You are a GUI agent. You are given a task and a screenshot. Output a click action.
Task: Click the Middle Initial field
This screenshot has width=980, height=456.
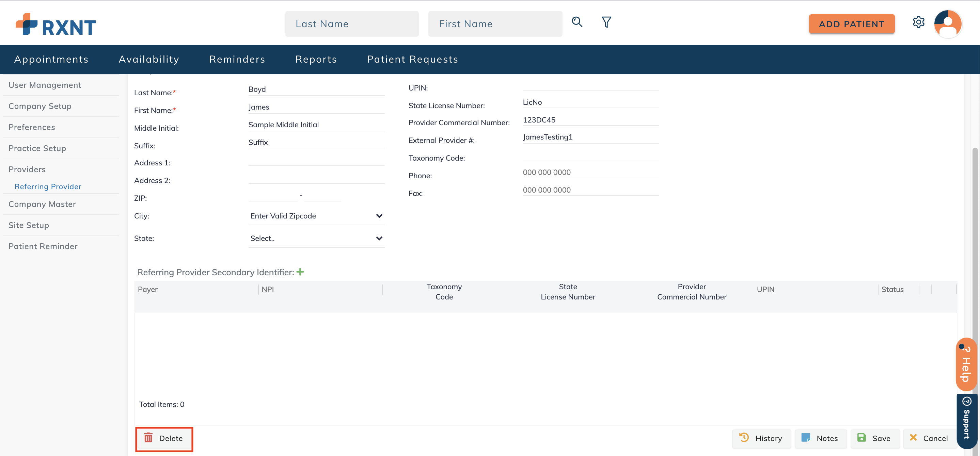click(x=317, y=125)
